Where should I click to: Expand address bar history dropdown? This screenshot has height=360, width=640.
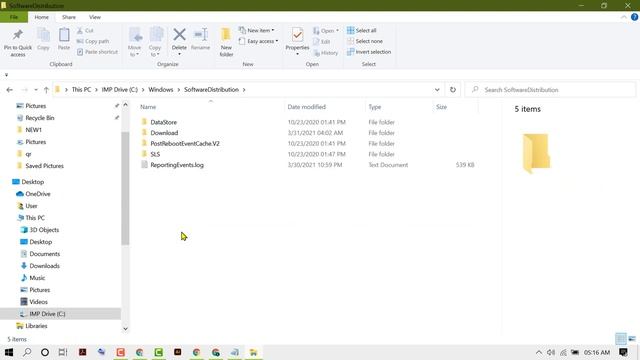point(437,90)
